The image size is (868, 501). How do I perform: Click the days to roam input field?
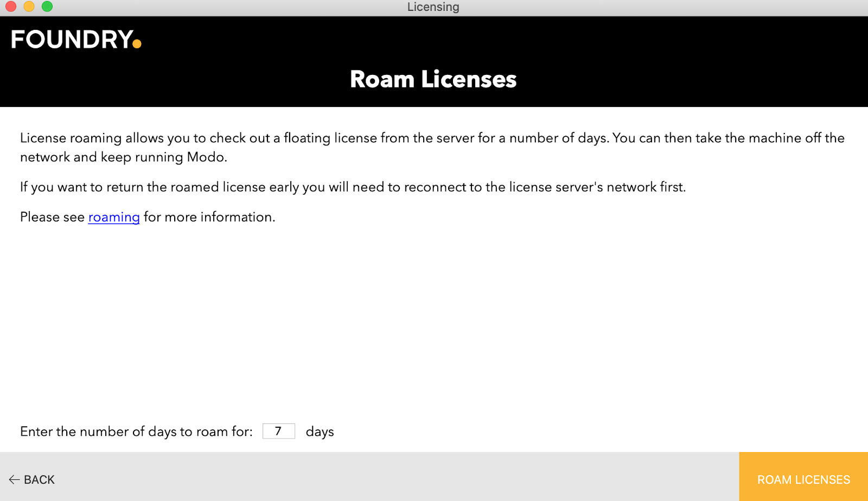click(279, 431)
